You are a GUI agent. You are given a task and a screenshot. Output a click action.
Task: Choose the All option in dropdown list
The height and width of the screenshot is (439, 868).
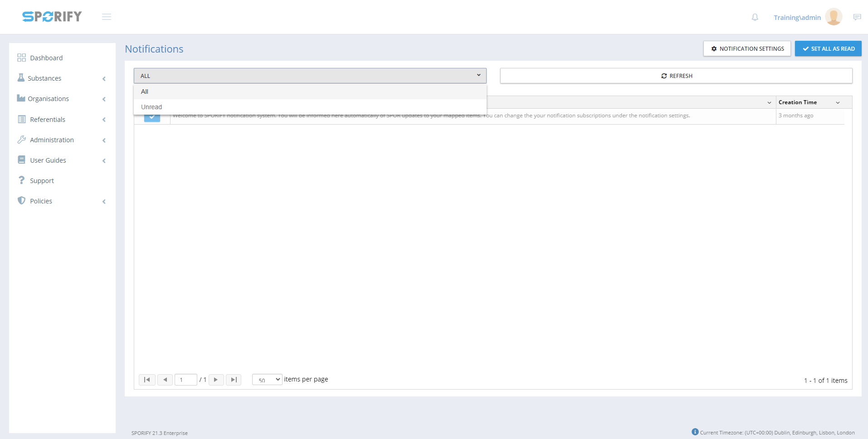[145, 92]
